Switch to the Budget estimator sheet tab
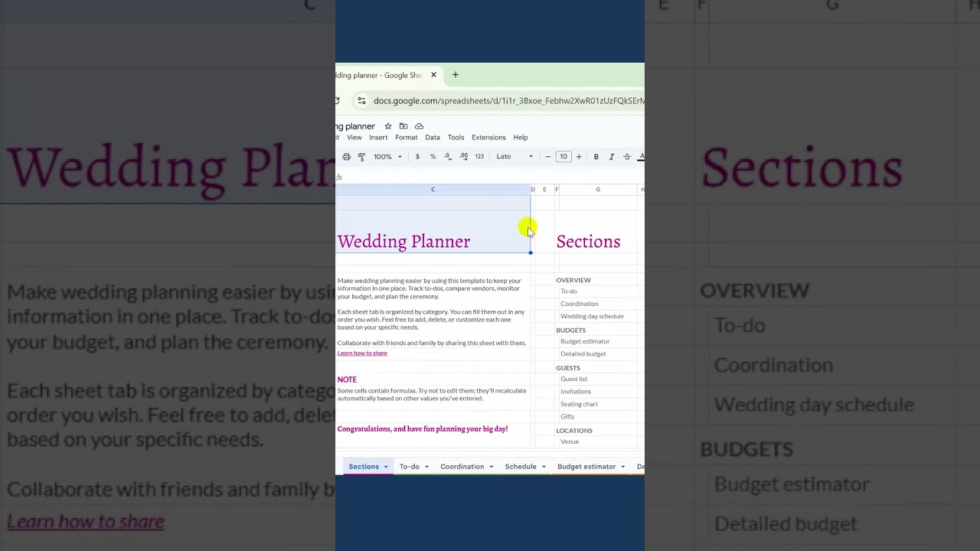980x551 pixels. click(x=586, y=467)
